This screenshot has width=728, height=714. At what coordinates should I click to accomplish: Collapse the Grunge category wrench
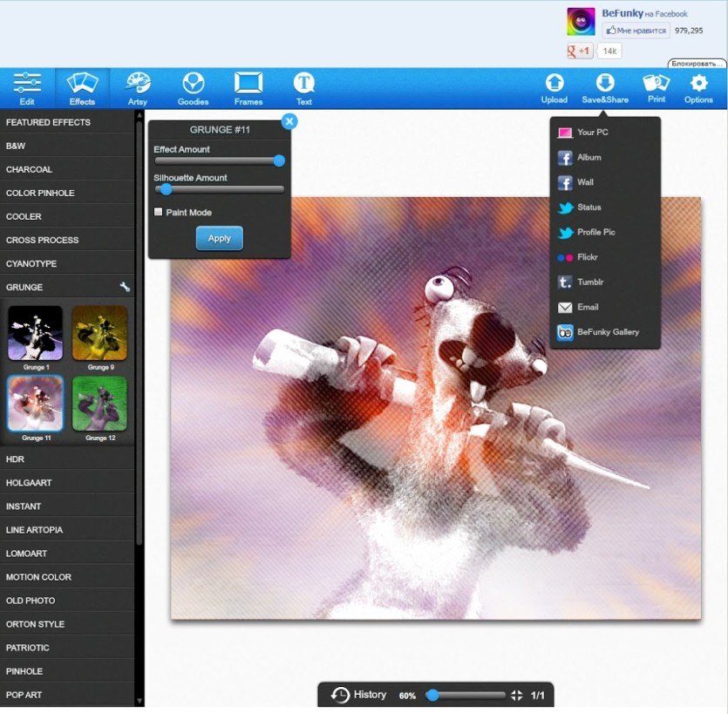[x=125, y=287]
